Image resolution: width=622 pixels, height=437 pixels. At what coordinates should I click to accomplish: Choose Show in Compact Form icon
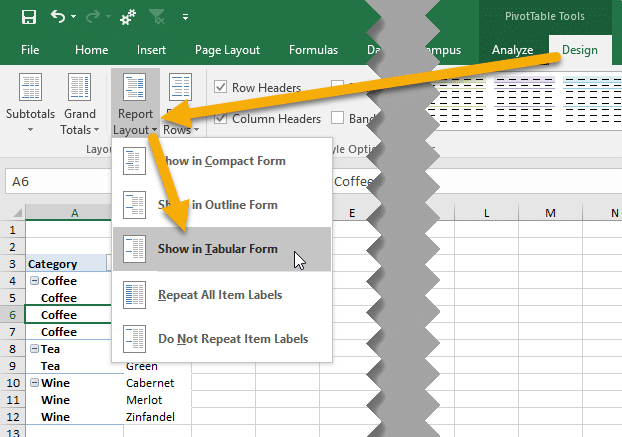134,161
